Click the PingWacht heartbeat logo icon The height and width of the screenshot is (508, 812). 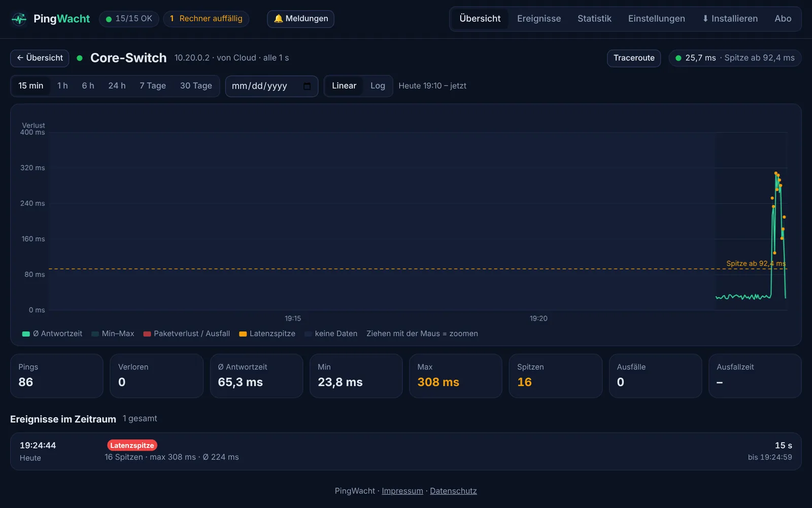(x=19, y=19)
